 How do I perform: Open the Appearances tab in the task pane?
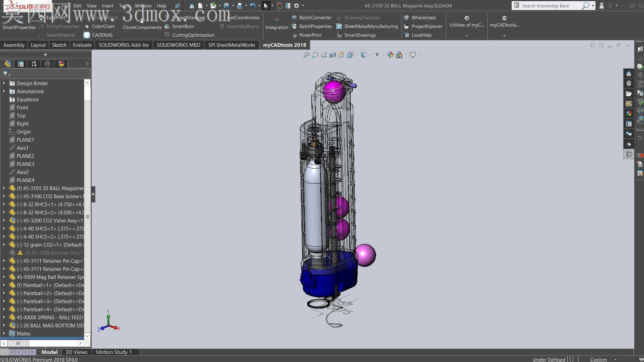click(629, 114)
